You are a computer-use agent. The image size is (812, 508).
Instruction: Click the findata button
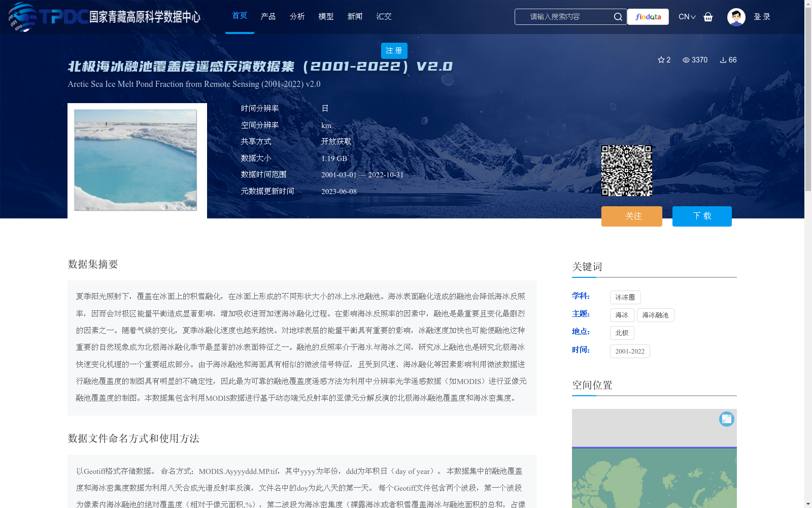648,17
